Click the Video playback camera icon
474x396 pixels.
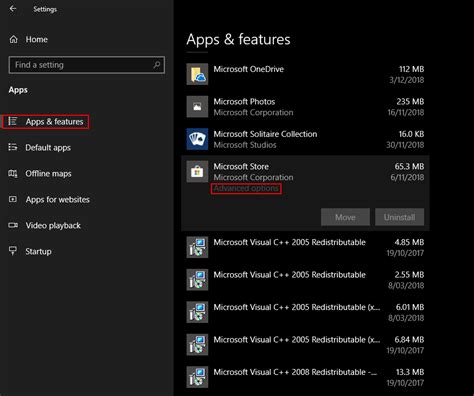[13, 226]
